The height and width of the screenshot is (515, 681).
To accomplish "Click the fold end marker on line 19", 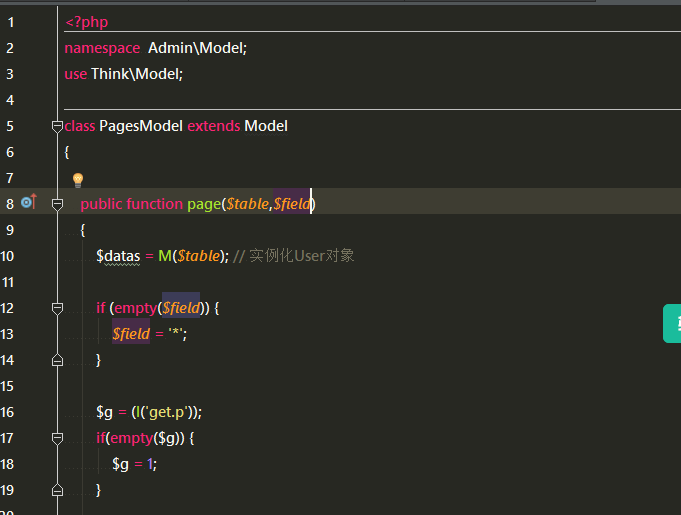I will tap(57, 490).
